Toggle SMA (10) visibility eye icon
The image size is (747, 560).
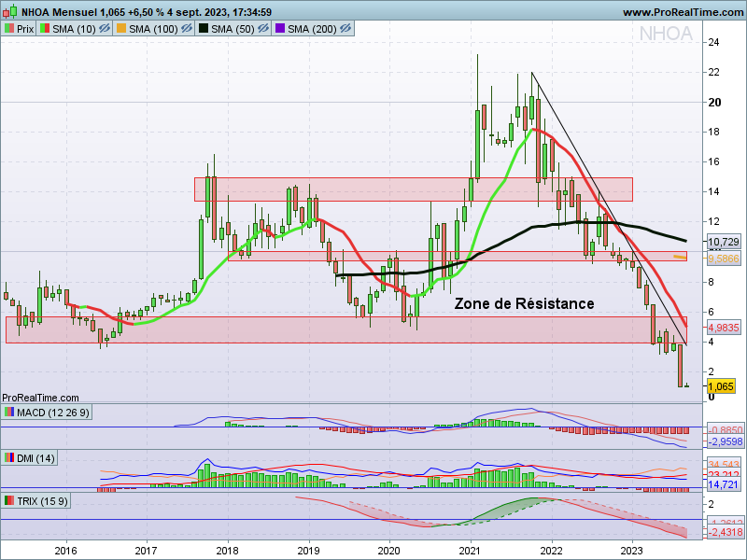pyautogui.click(x=105, y=29)
